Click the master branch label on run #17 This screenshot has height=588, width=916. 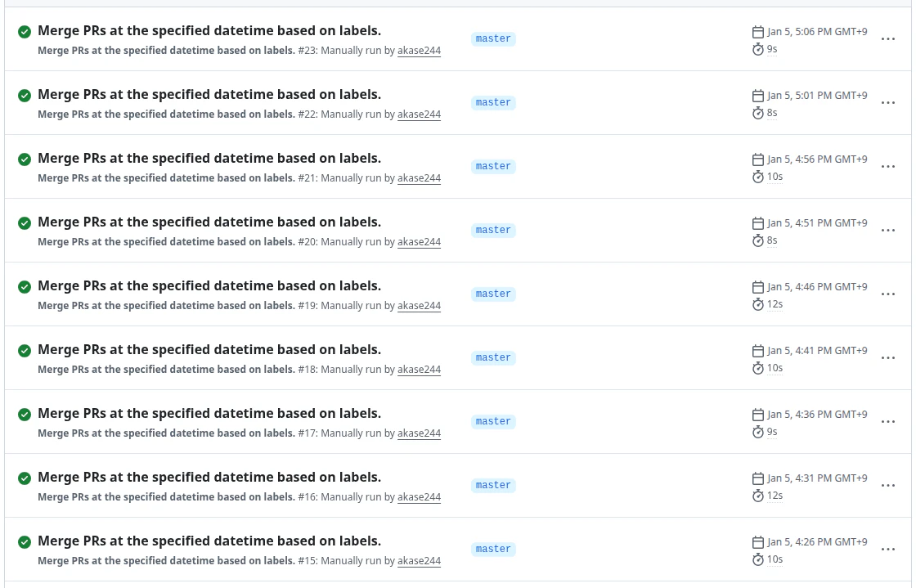point(493,421)
